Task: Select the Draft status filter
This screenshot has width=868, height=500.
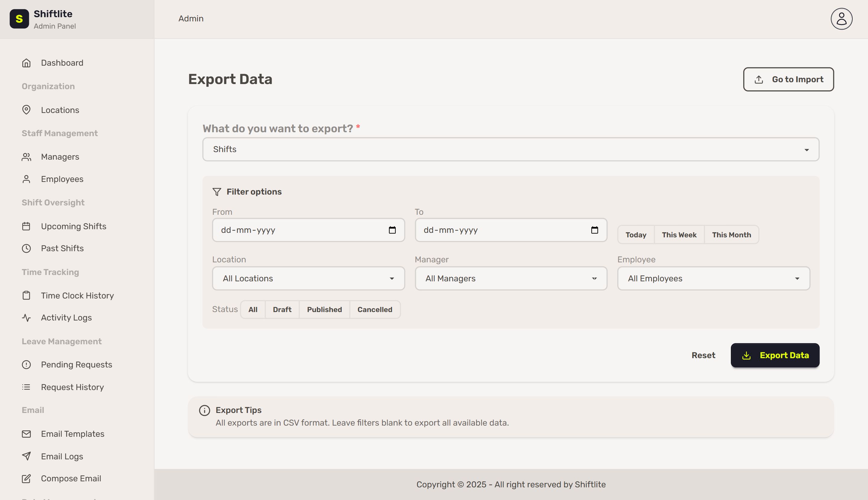Action: point(282,309)
